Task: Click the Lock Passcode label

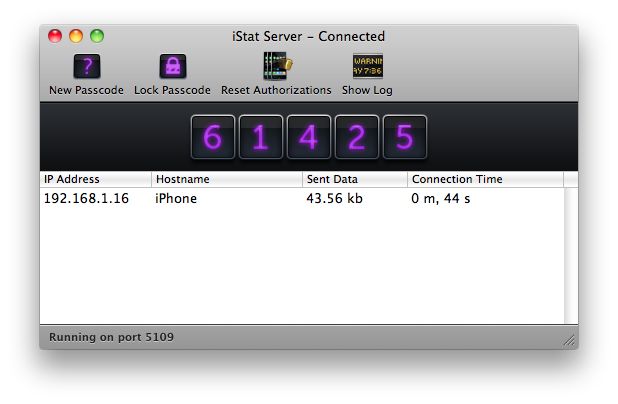Action: pyautogui.click(x=172, y=90)
